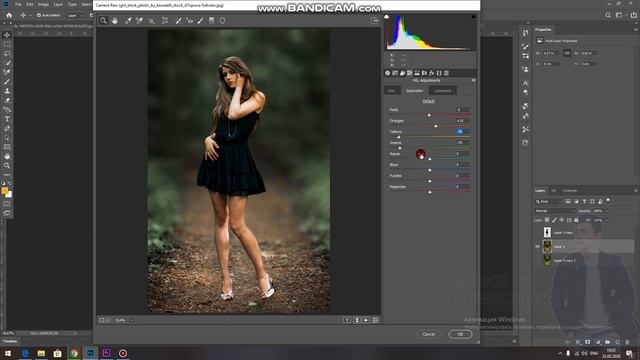640x360 pixels.
Task: Click the Photoshop Home icon
Action: coord(9,15)
